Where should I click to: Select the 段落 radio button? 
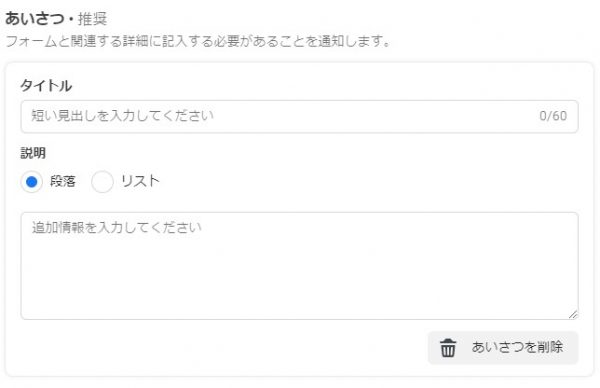[31, 181]
